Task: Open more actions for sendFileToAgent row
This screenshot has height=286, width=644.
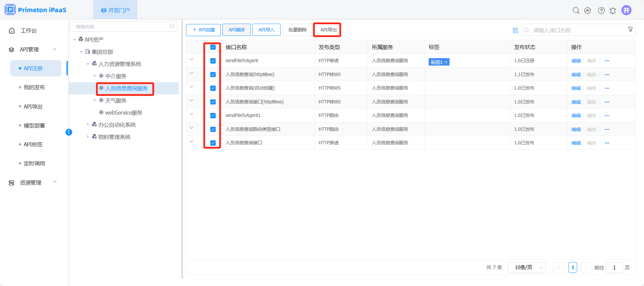Action: pyautogui.click(x=607, y=61)
